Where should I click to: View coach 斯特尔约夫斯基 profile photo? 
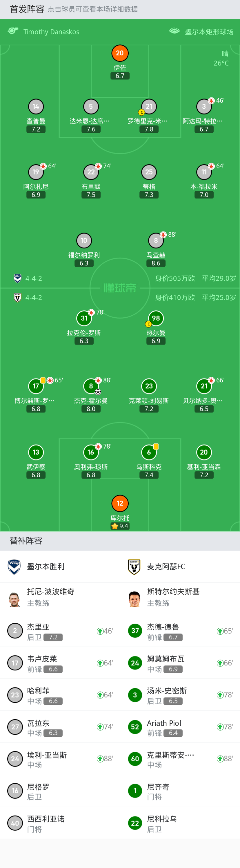click(x=134, y=599)
